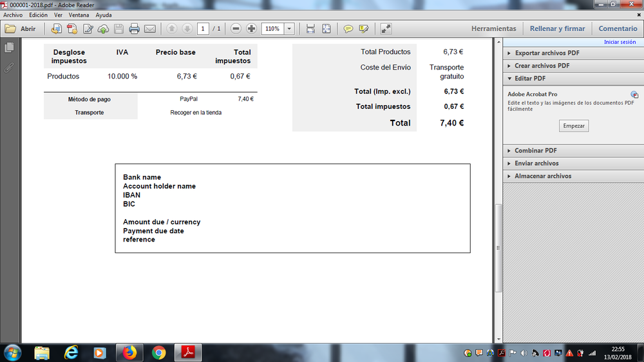
Task: Click the edit/sign document icon
Action: point(88,29)
